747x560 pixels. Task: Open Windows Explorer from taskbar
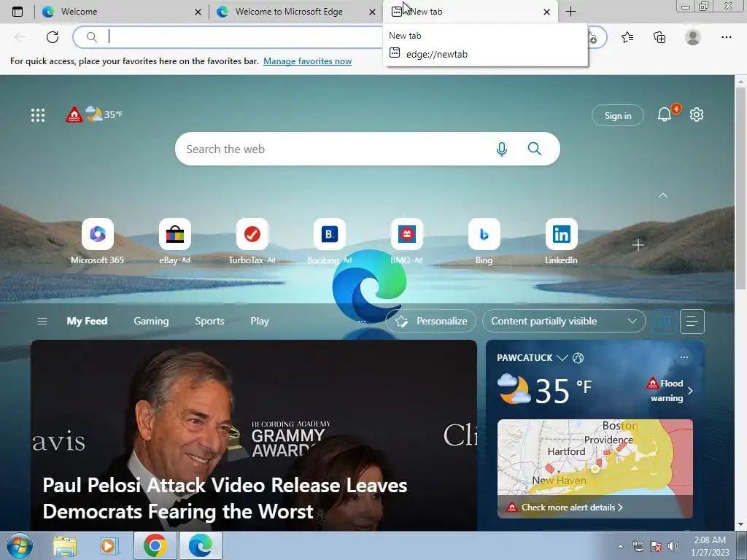pyautogui.click(x=65, y=545)
